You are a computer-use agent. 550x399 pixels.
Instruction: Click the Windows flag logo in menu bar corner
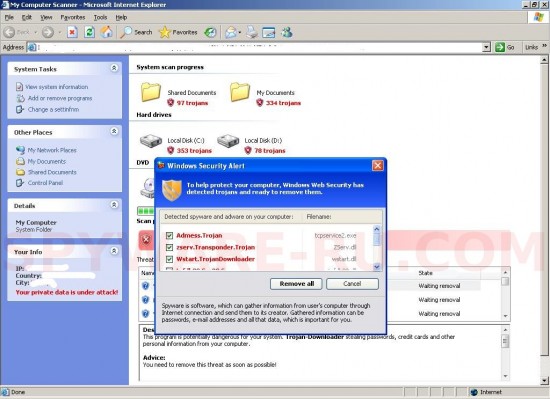[538, 17]
